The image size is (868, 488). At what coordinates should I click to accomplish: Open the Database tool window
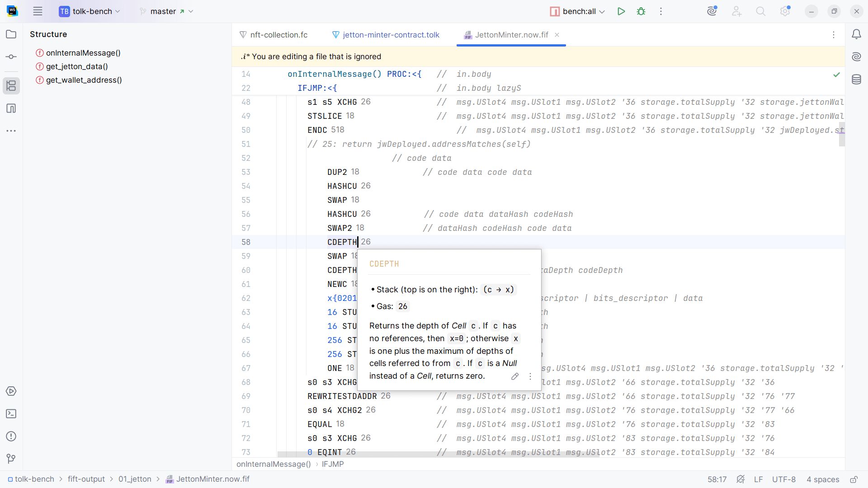[856, 80]
